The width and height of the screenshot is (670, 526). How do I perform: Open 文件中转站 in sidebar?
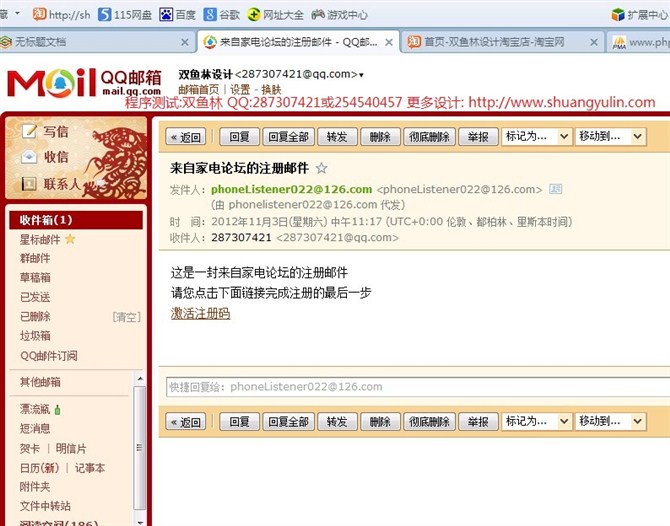(45, 506)
